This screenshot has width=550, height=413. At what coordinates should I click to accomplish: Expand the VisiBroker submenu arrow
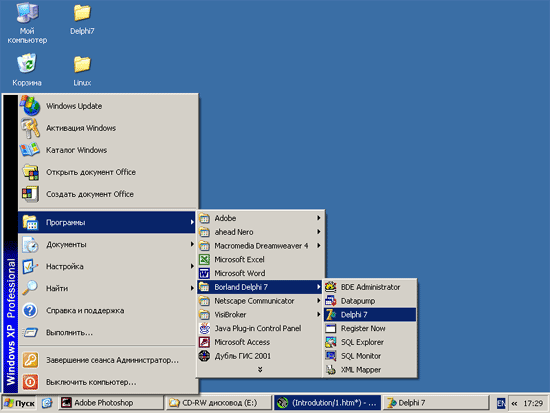[x=318, y=314]
